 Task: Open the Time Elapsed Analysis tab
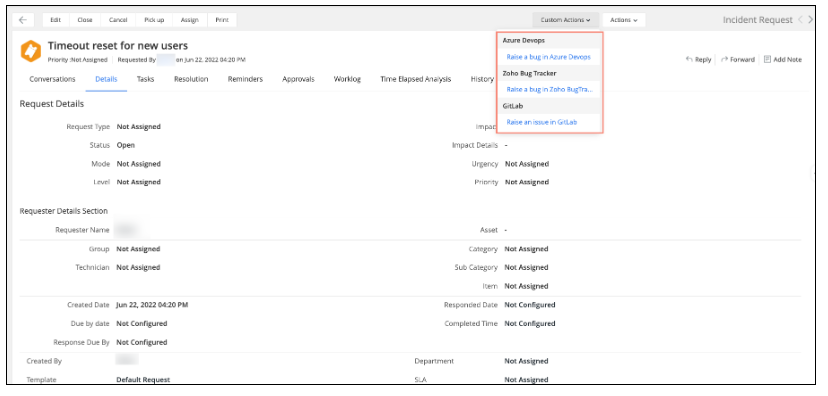coord(416,79)
